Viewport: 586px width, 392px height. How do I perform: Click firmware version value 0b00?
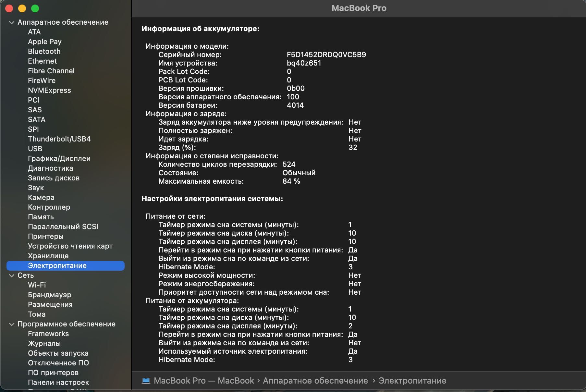click(x=296, y=88)
